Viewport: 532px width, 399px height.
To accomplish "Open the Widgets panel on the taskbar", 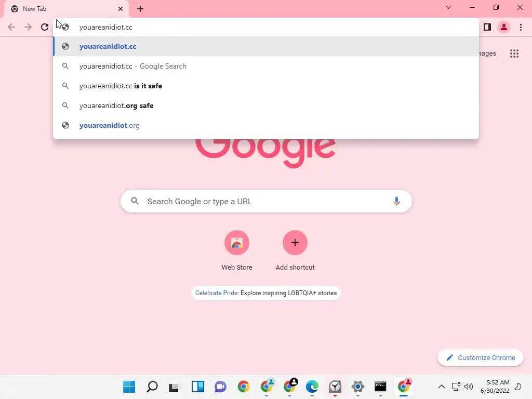I will coord(198,387).
